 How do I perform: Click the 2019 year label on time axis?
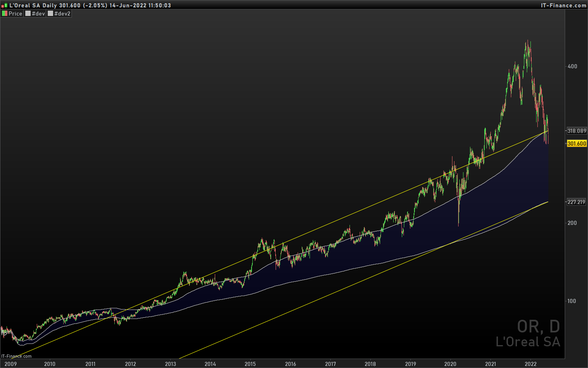pos(410,364)
